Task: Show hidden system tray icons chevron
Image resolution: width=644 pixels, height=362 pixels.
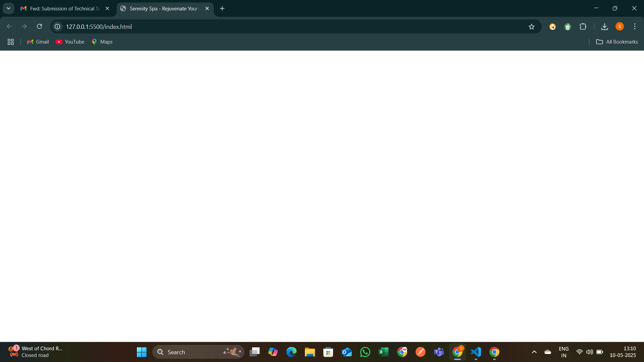Action: coord(534,352)
